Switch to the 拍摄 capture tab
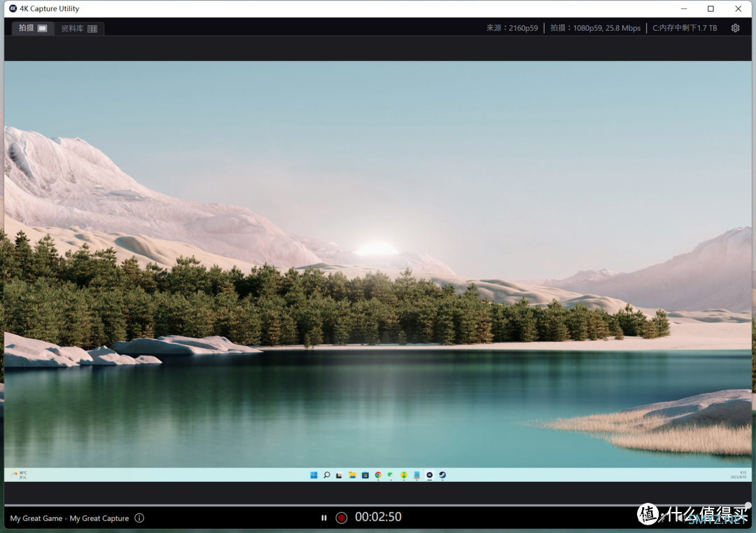 [x=33, y=28]
